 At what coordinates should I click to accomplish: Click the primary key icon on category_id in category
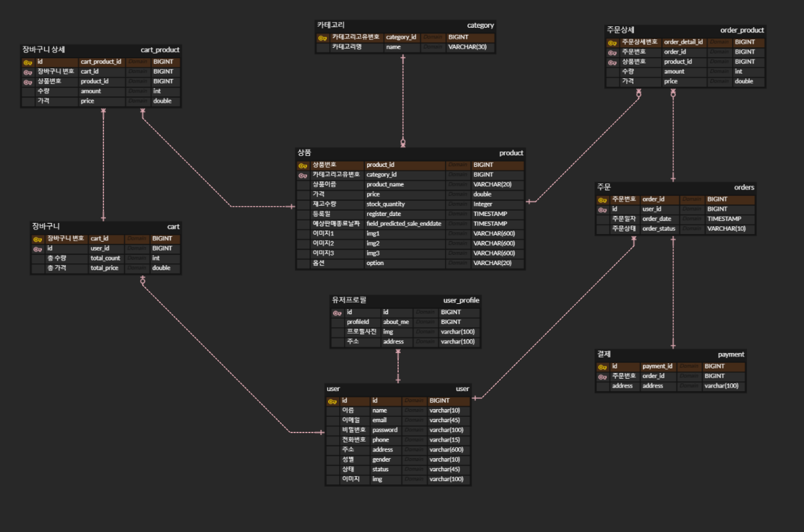pos(321,37)
